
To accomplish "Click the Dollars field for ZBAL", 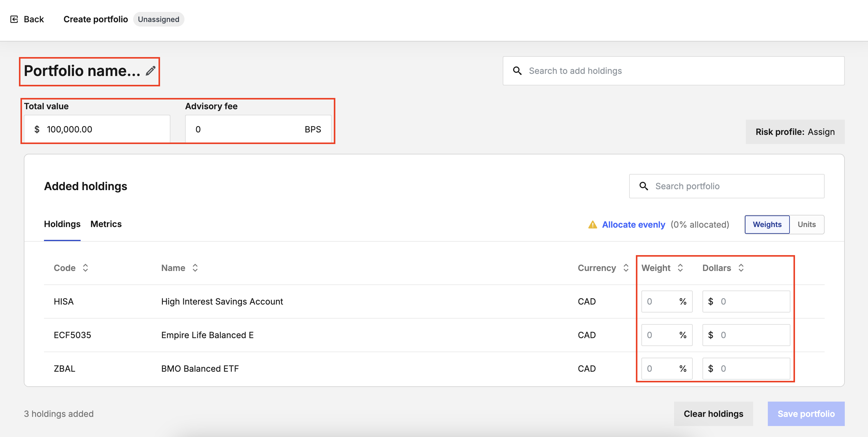I will (x=746, y=369).
